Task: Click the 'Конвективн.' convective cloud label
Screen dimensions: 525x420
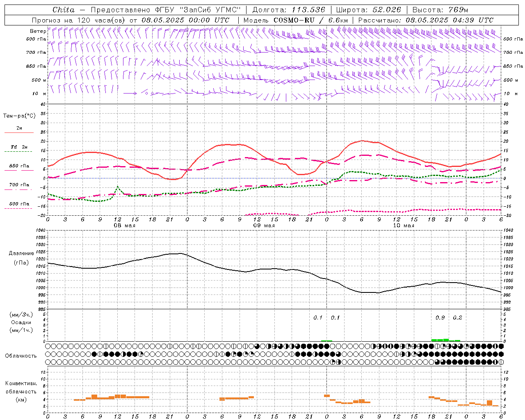Action: click(21, 383)
